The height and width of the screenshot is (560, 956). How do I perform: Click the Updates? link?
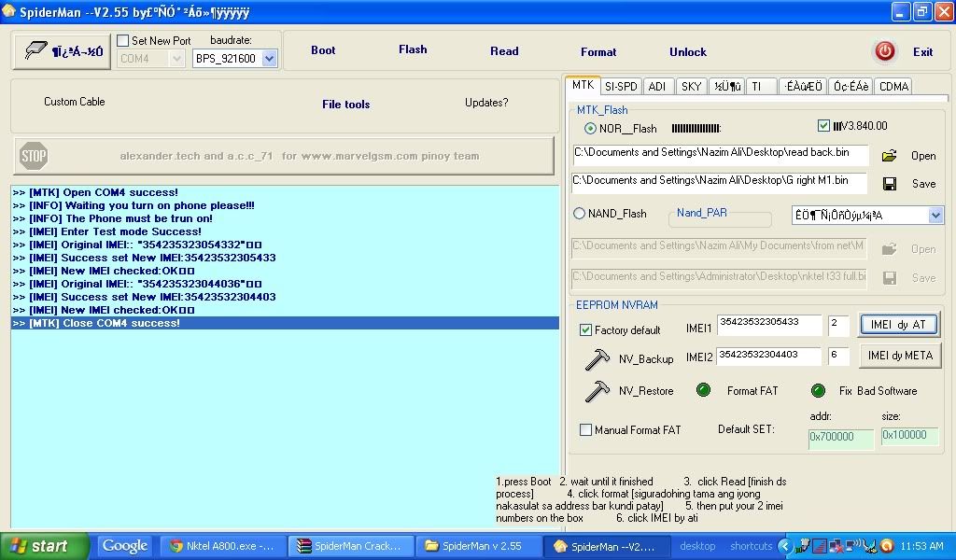pos(486,103)
